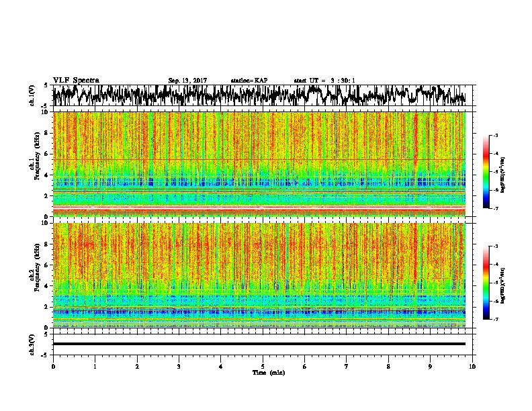Click the ch.1 voltage waveform trace
Image resolution: width=532 pixels, height=411 pixels.
pos(259,95)
